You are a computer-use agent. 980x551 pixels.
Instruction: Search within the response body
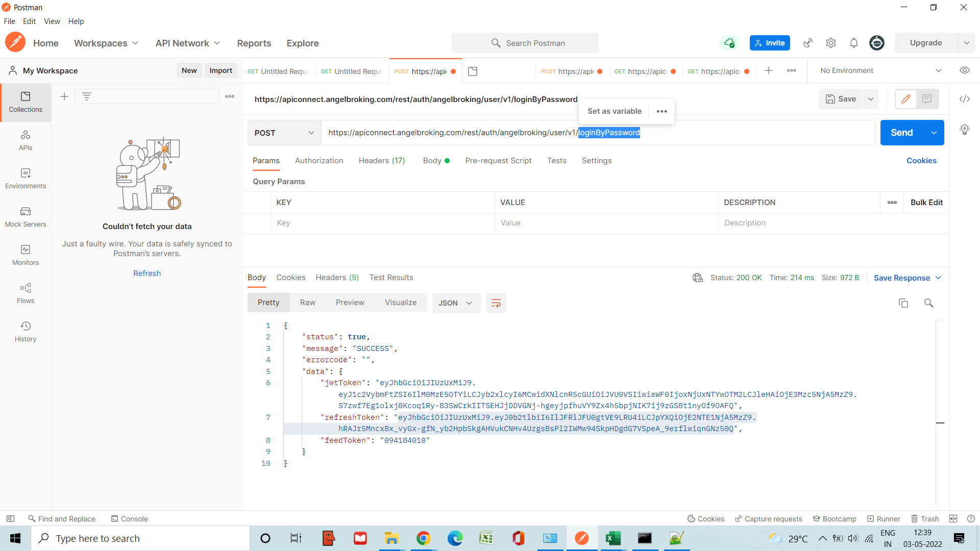click(929, 303)
